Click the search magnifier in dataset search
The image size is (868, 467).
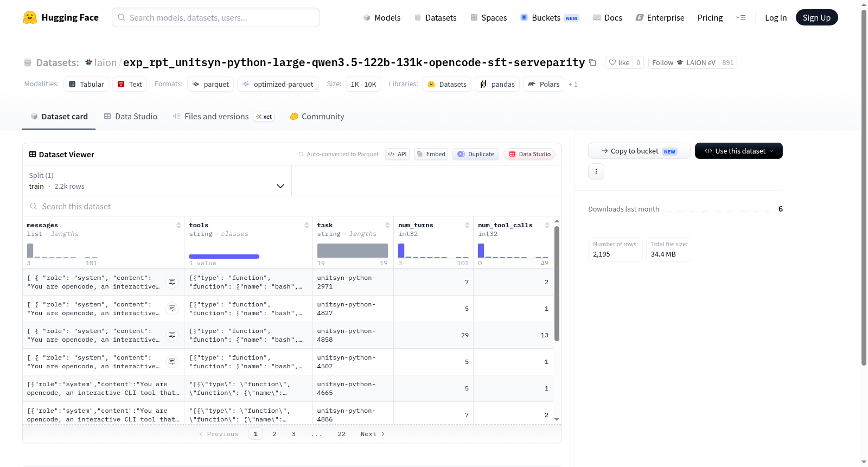coord(34,207)
